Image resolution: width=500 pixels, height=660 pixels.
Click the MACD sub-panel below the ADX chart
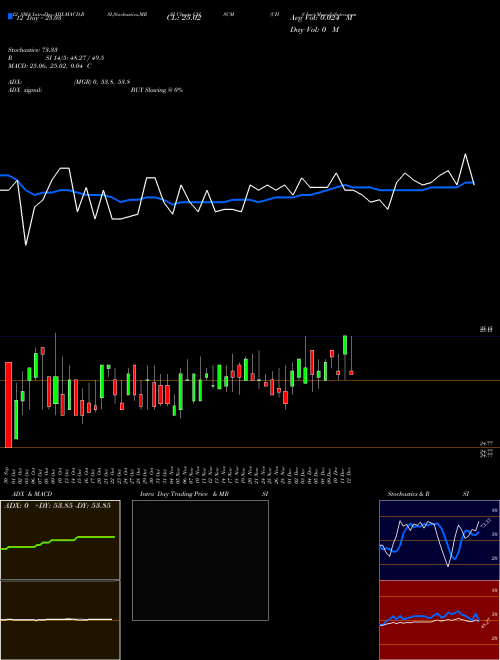(x=60, y=620)
